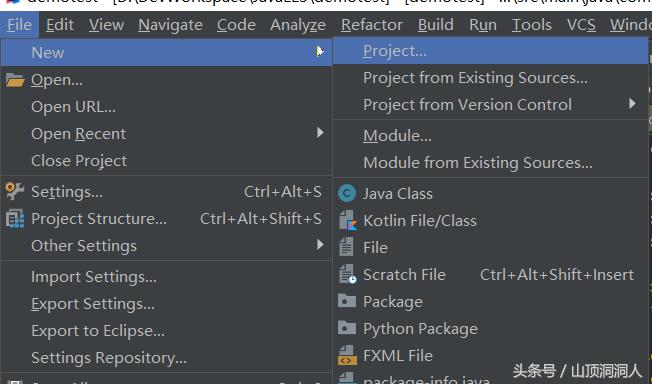Choose Import Settings...
Viewport: 652px width, 384px height.
tap(166, 277)
